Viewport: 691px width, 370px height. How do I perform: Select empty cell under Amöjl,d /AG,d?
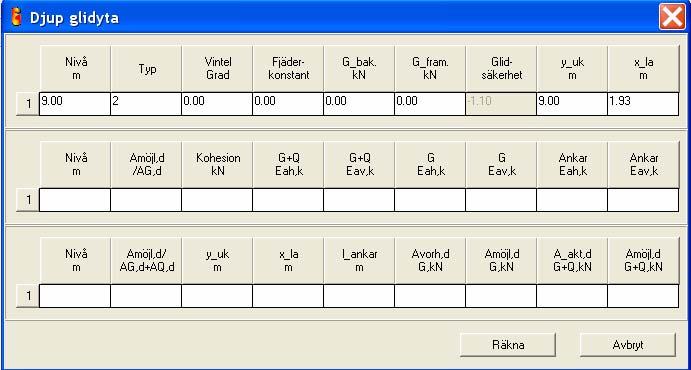[x=146, y=200]
